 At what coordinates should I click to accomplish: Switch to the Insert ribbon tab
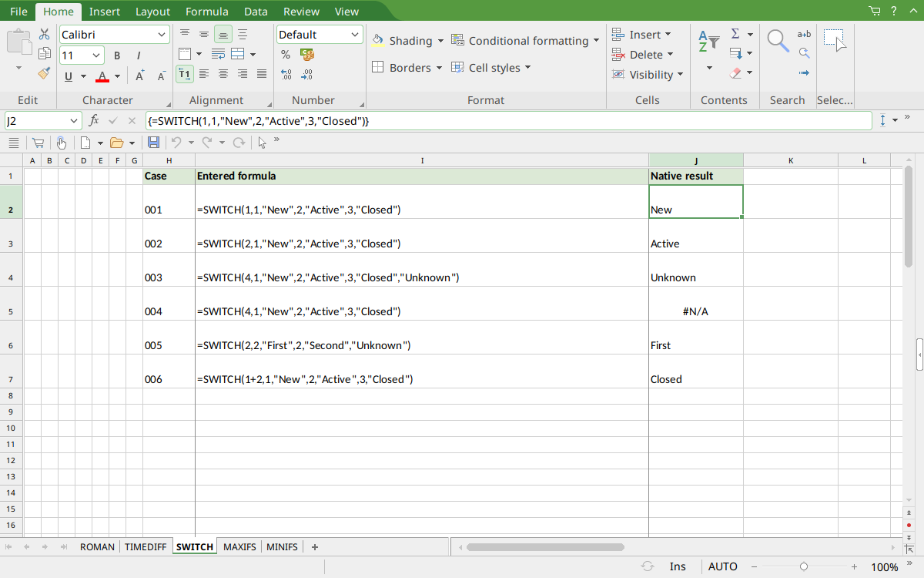click(x=104, y=11)
